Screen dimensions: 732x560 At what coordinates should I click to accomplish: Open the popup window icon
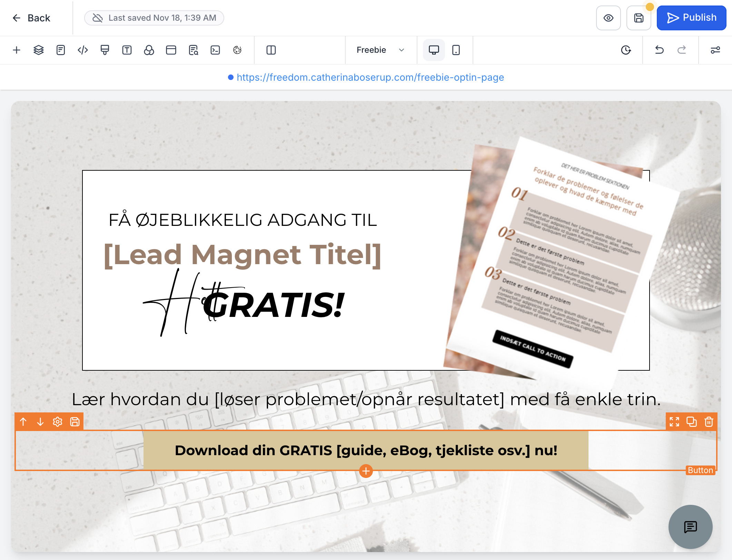click(171, 50)
